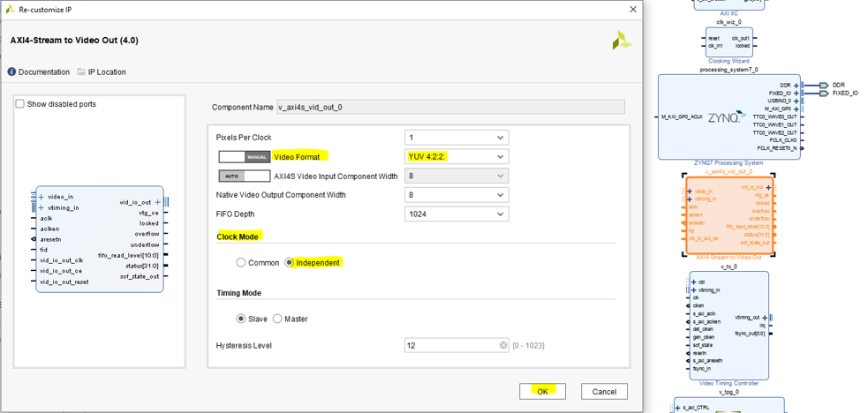Clear the Hysteresis Level value
The image size is (868, 413).
[503, 345]
